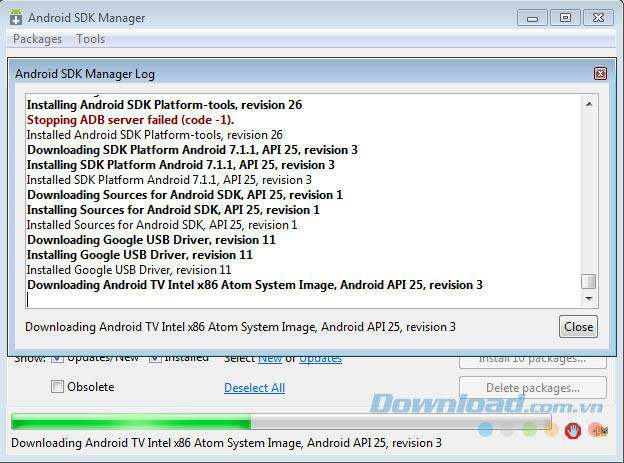Image resolution: width=624 pixels, height=463 pixels.
Task: Close the Android SDK Manager Log dialog with the red X
Action: click(x=600, y=74)
